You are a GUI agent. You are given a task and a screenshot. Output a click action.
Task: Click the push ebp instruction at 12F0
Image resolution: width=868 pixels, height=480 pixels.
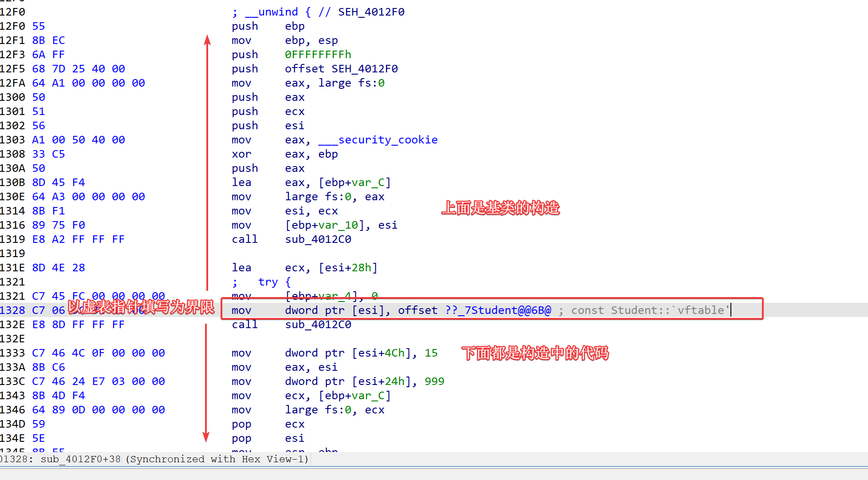pyautogui.click(x=268, y=26)
